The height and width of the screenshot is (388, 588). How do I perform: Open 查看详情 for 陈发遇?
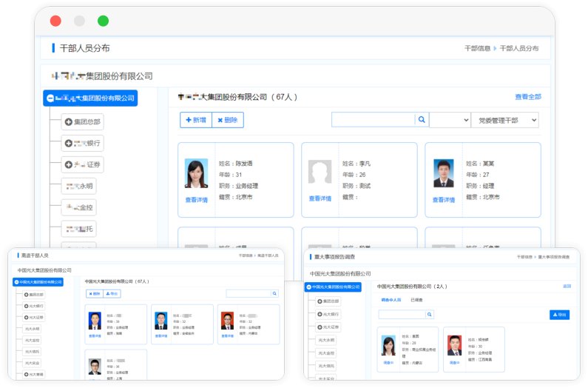tap(197, 200)
